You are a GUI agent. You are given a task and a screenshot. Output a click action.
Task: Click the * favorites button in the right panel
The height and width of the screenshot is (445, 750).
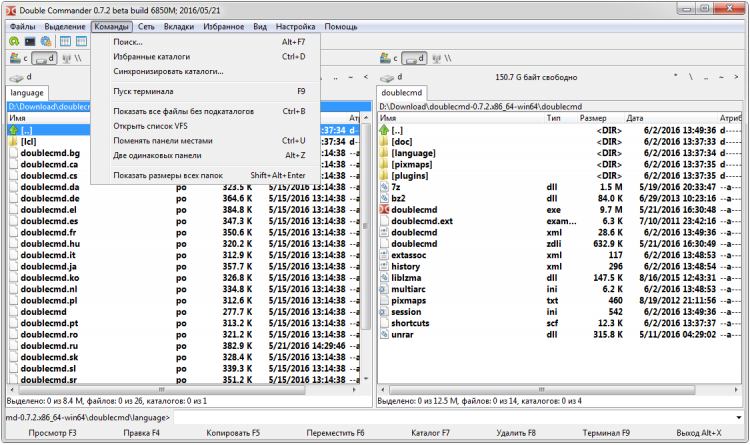(675, 77)
